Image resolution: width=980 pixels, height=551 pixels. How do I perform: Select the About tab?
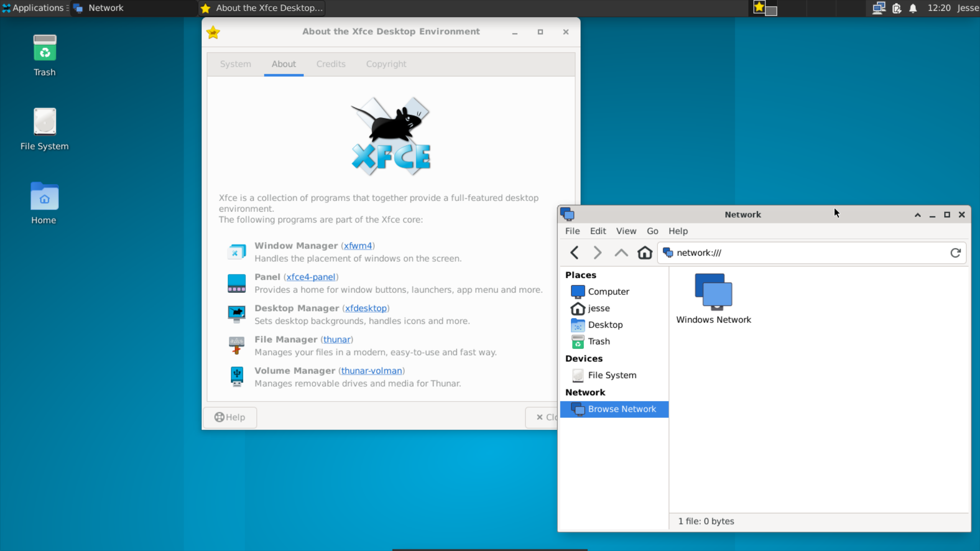pos(283,64)
